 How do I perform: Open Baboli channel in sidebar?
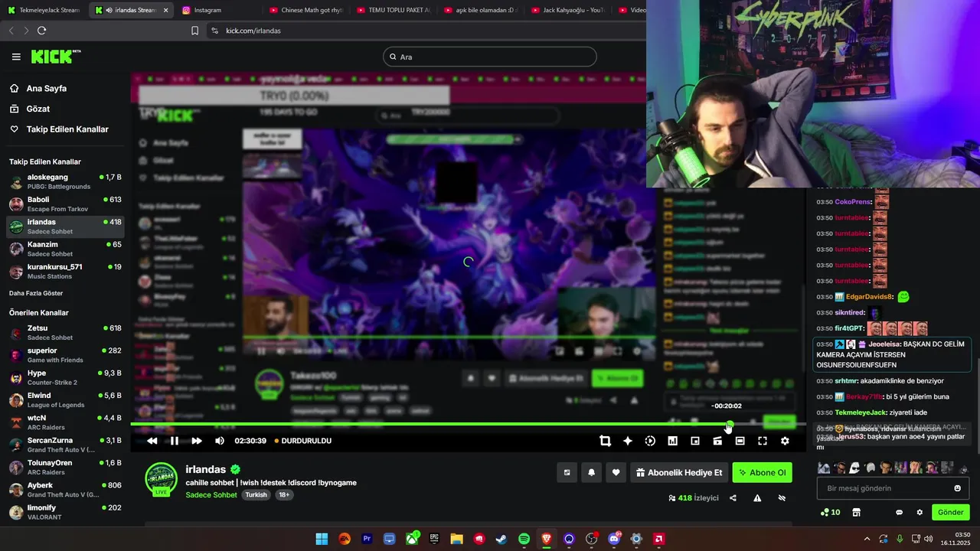(65, 204)
